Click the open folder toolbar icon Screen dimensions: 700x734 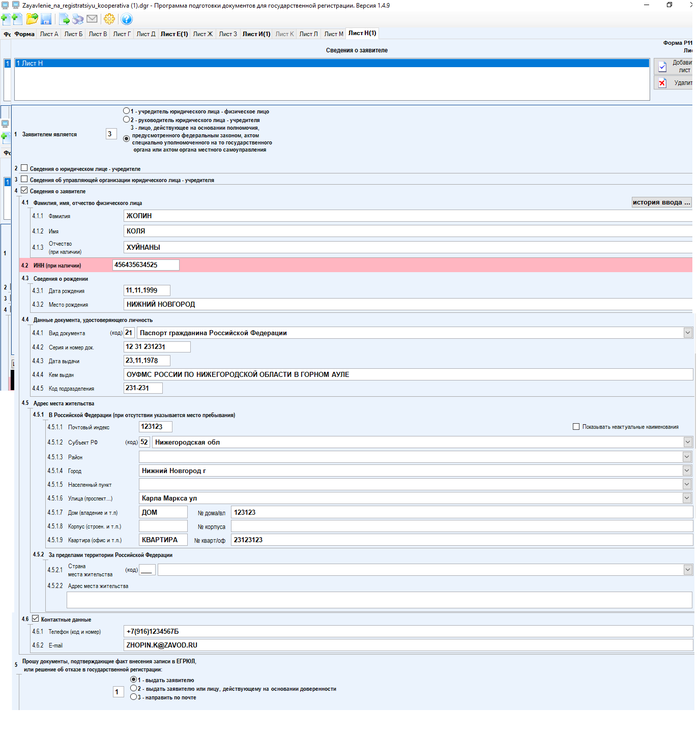click(x=32, y=19)
